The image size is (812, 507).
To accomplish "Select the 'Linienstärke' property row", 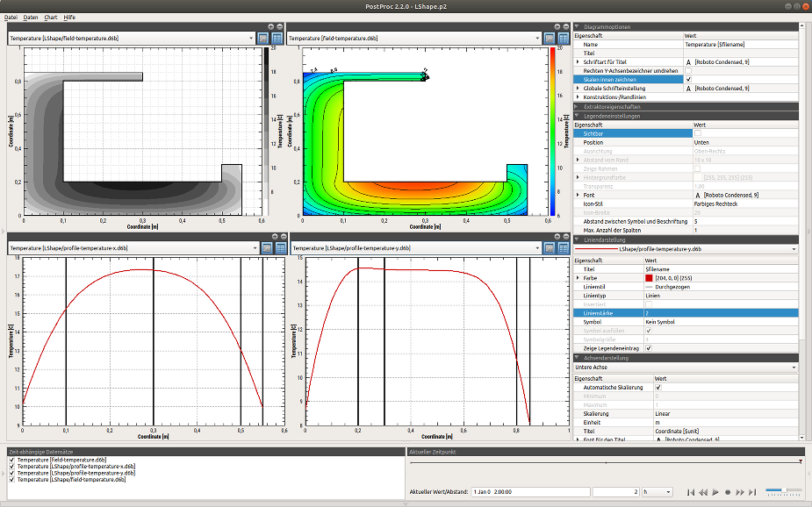I will pyautogui.click(x=686, y=313).
